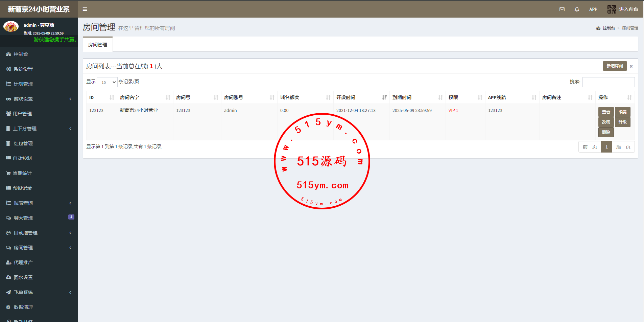644x322 pixels.
Task: Click the admin avatar image
Action: pyautogui.click(x=11, y=26)
